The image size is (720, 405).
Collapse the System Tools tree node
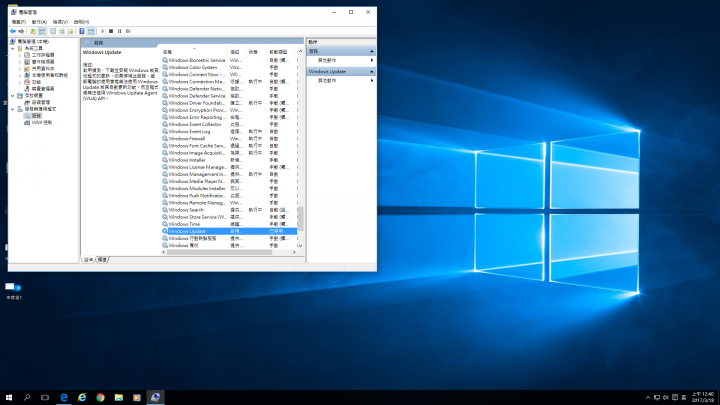13,48
